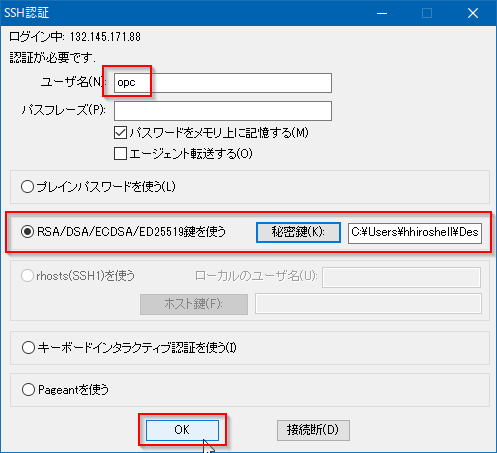Click the ローカルのユーザ名(U) text field

point(401,277)
